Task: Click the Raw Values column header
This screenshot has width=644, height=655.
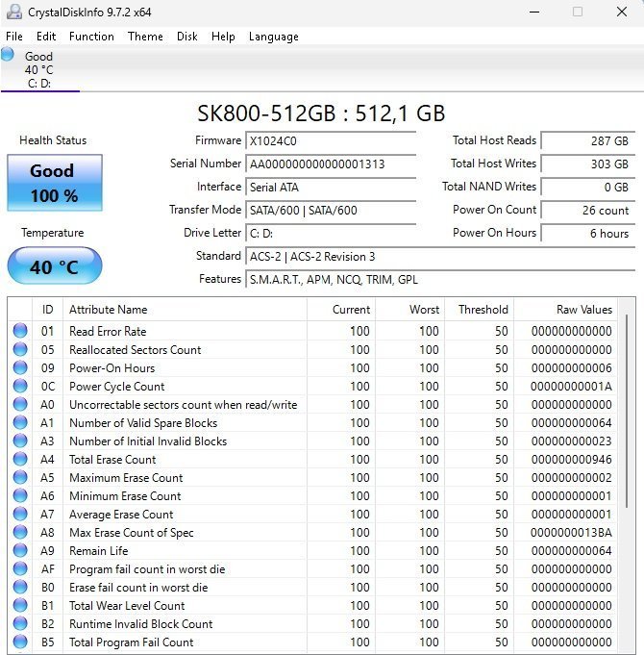Action: (x=570, y=310)
